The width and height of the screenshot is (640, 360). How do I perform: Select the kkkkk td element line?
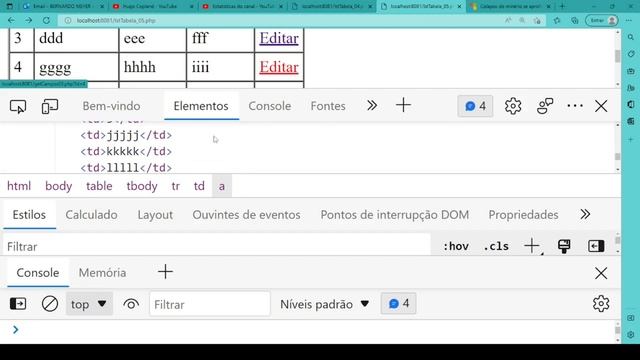click(x=126, y=151)
